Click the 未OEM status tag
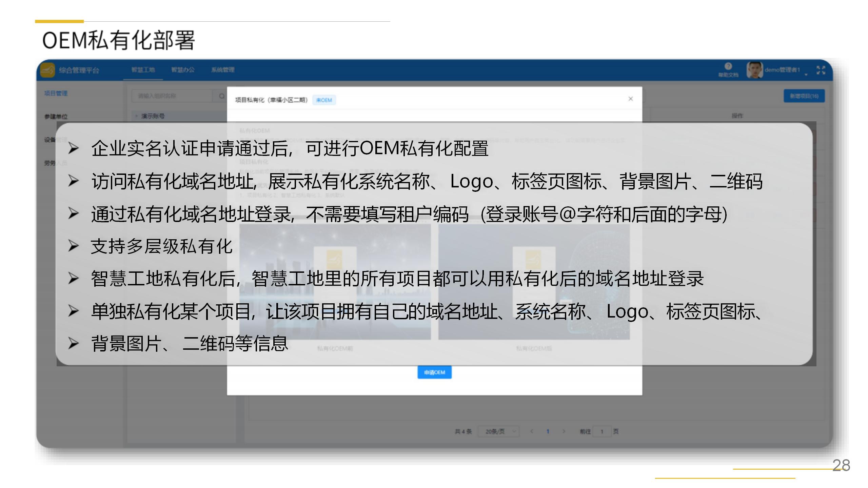The width and height of the screenshot is (868, 488). pos(324,100)
